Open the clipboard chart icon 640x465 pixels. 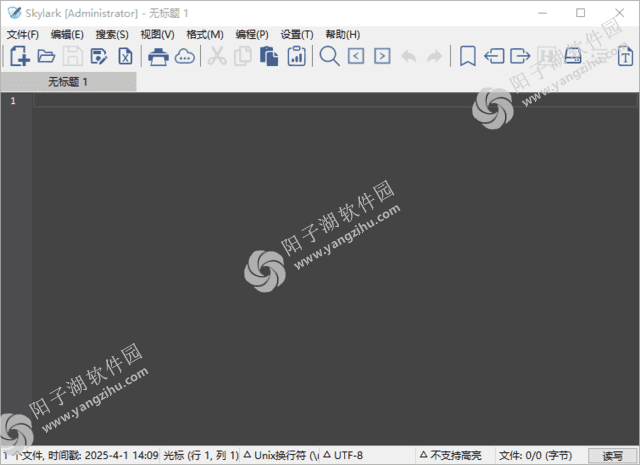point(296,56)
